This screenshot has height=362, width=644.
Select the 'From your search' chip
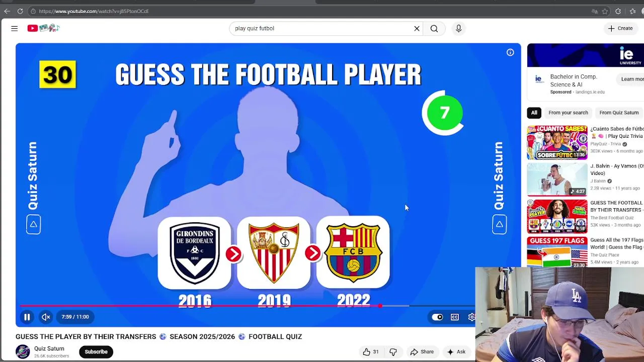(568, 113)
